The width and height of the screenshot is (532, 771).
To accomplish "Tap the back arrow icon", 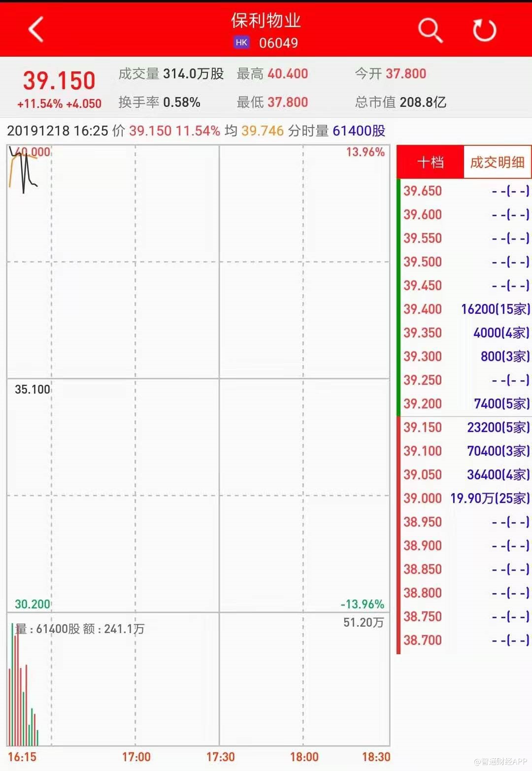I will click(x=36, y=29).
